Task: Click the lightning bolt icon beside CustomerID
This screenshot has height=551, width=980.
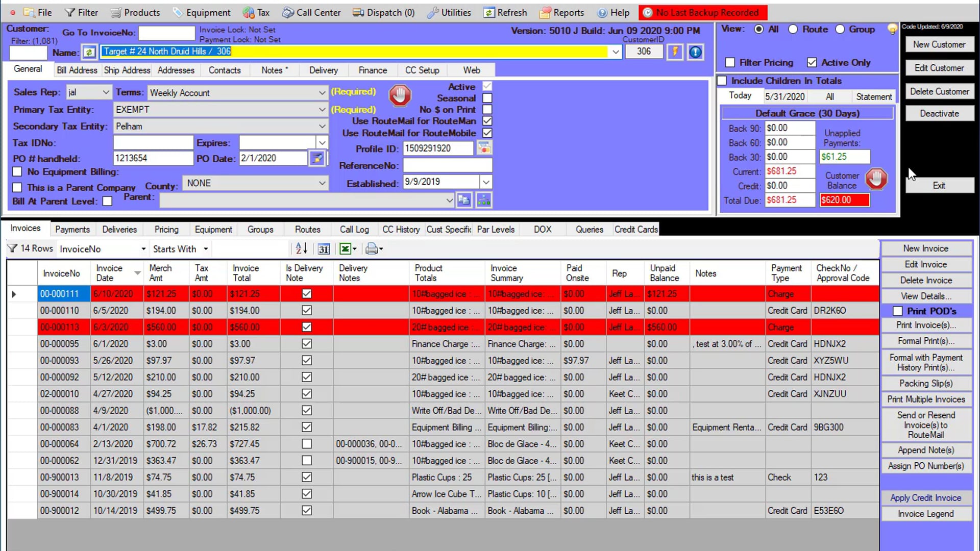Action: coord(675,52)
